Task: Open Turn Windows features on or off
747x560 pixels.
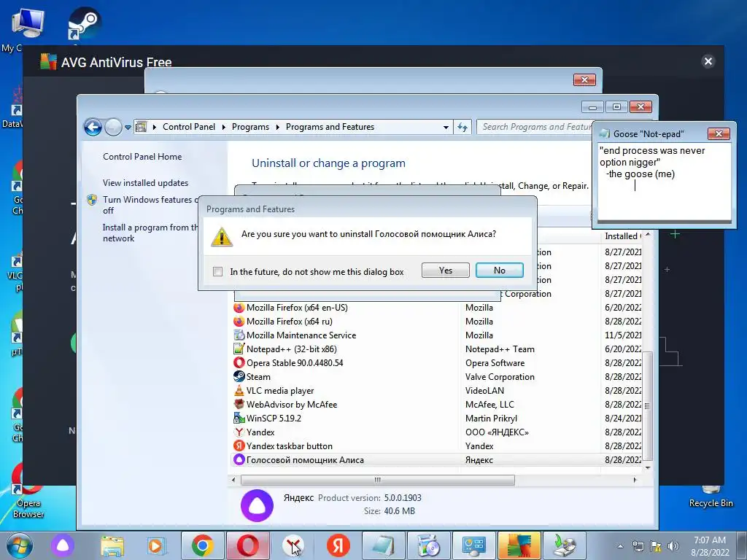Action: 150,205
